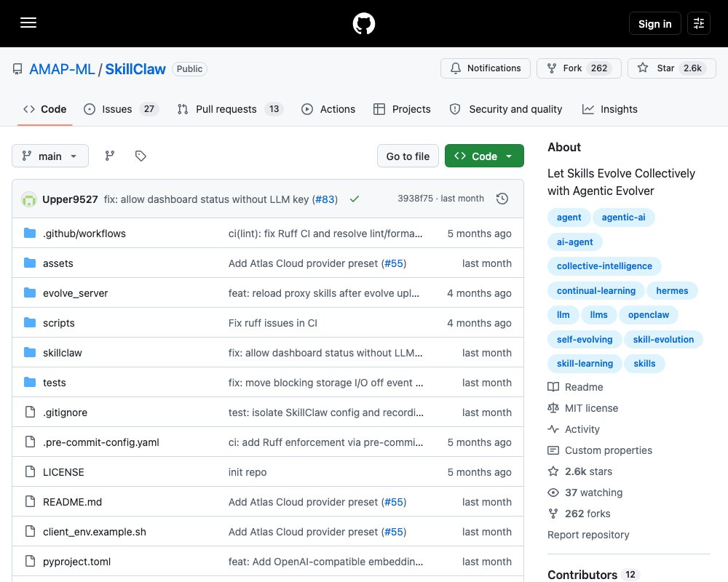The height and width of the screenshot is (582, 728).
Task: Open the Projects tab
Action: [402, 109]
